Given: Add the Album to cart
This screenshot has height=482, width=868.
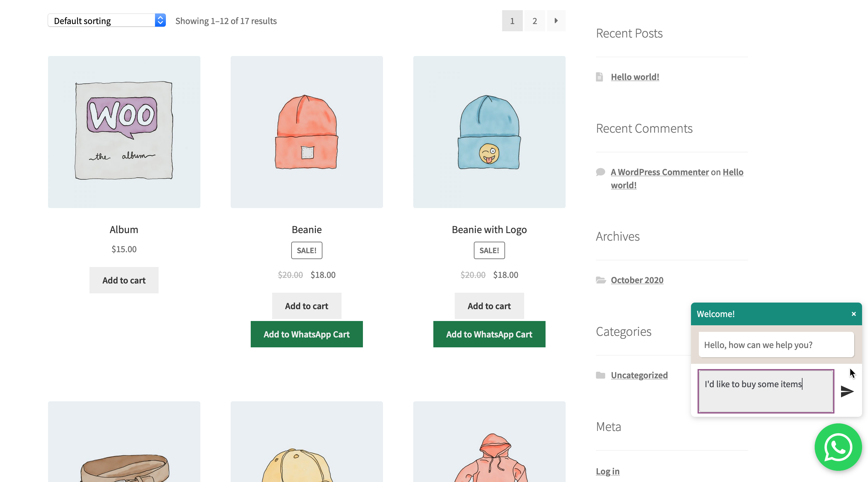Looking at the screenshot, I should (124, 280).
